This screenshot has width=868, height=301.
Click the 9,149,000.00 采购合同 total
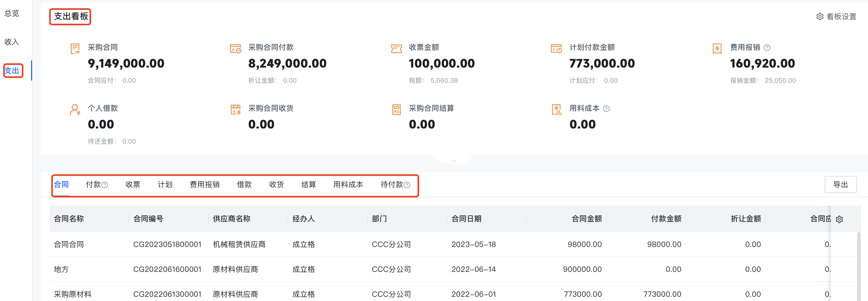[126, 63]
